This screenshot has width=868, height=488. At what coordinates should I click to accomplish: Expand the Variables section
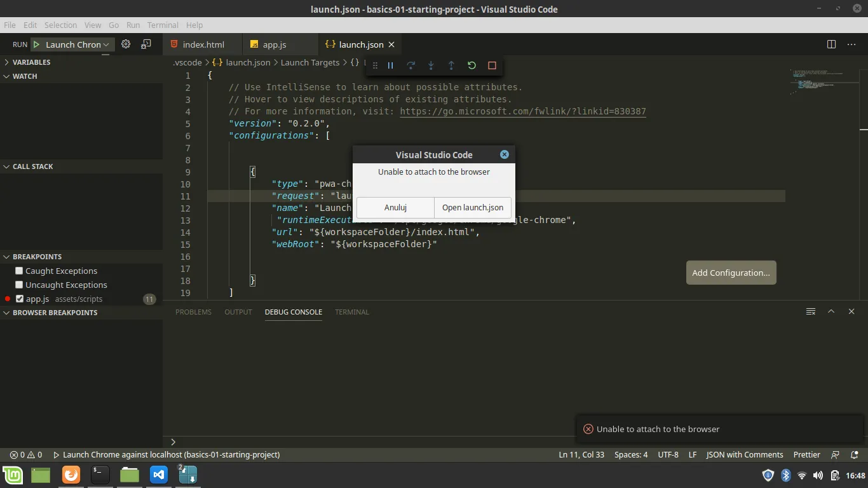81,62
